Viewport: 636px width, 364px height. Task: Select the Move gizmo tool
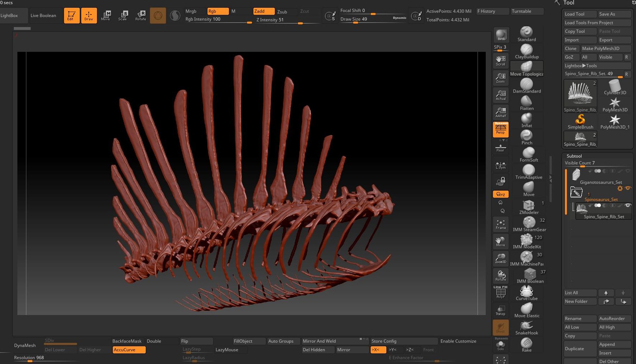pyautogui.click(x=106, y=16)
